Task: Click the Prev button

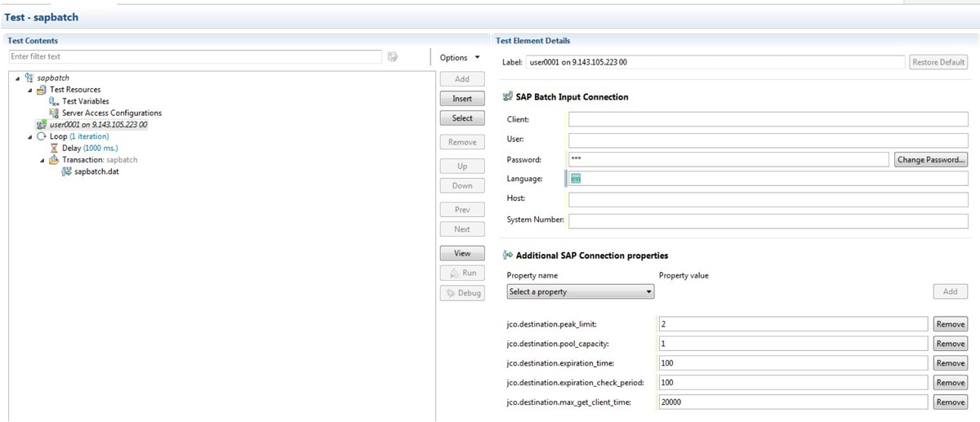Action: [462, 210]
